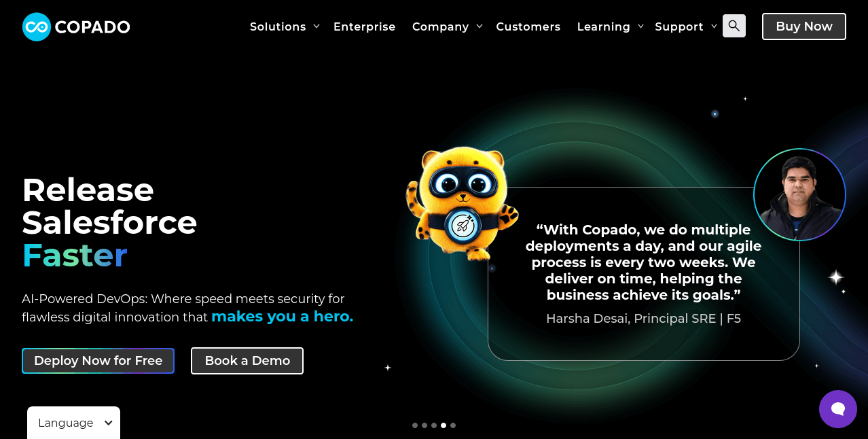Open the Language selector dropdown
The image size is (868, 439).
[x=74, y=423]
